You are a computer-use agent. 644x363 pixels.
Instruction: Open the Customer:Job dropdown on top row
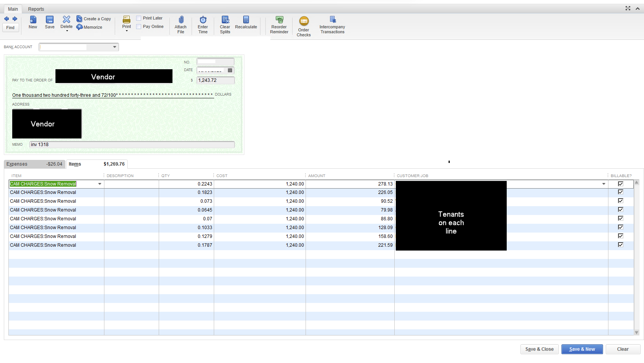pyautogui.click(x=603, y=184)
